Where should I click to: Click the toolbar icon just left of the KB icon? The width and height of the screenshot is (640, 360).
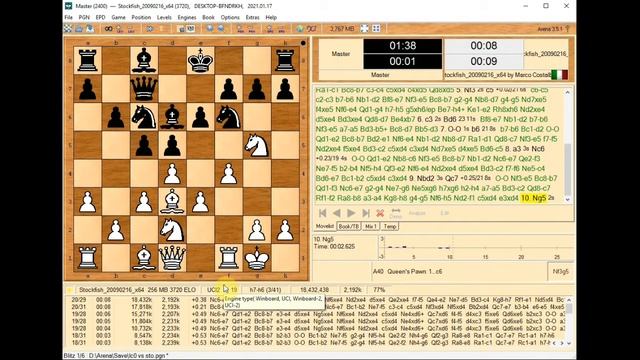tap(181, 29)
